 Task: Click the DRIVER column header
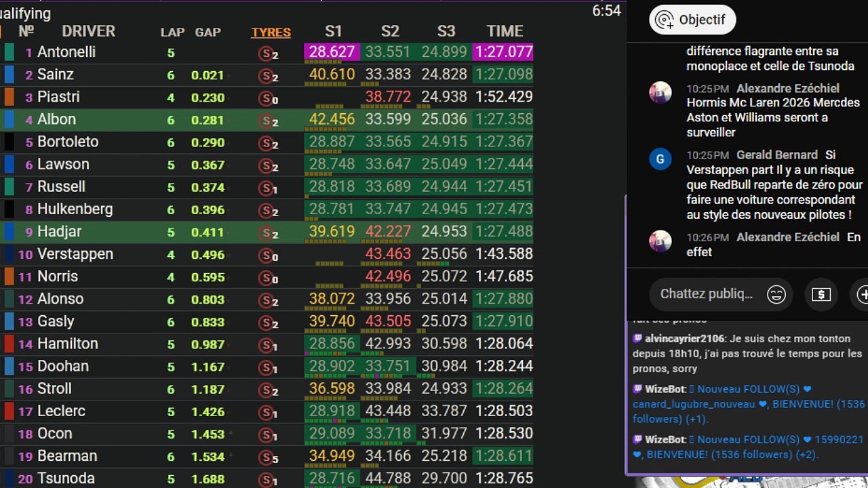(88, 31)
